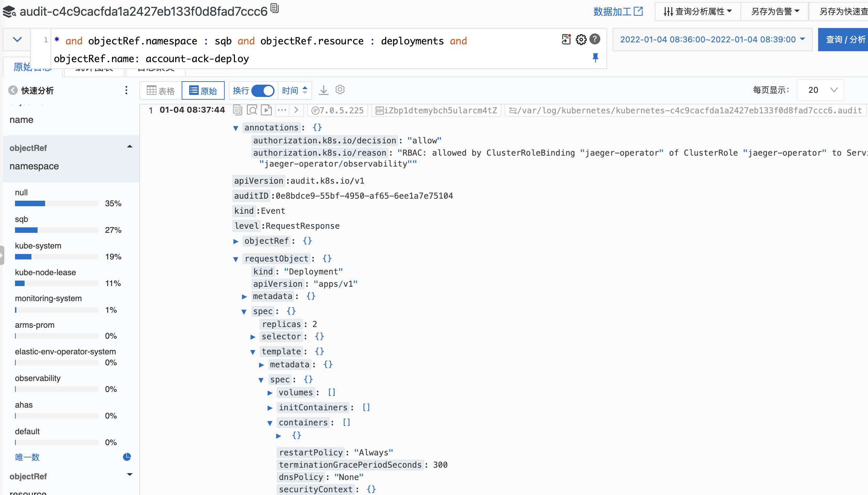
Task: Open 数据加工 data processing link
Action: click(x=618, y=11)
